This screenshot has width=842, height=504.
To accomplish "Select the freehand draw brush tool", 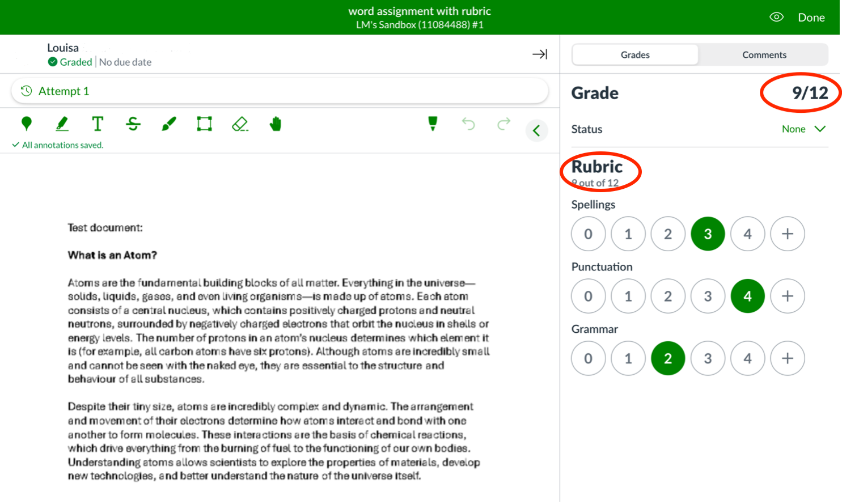I will (x=169, y=124).
